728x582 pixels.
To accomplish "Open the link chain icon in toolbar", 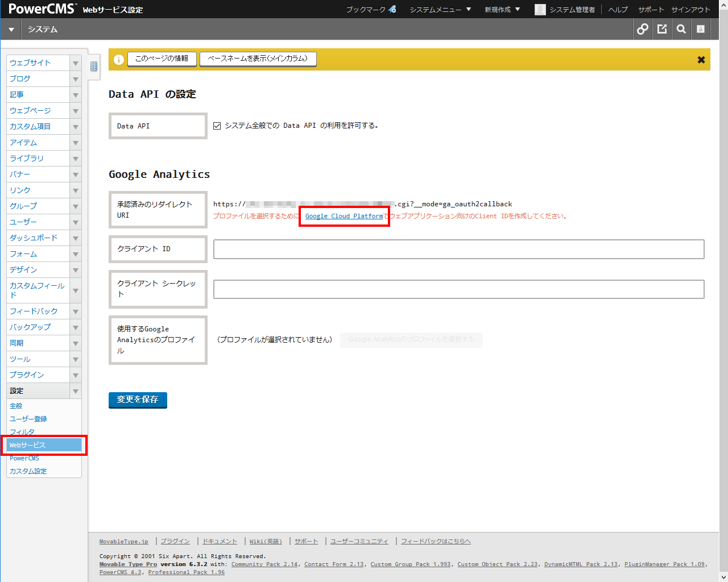I will (x=643, y=29).
